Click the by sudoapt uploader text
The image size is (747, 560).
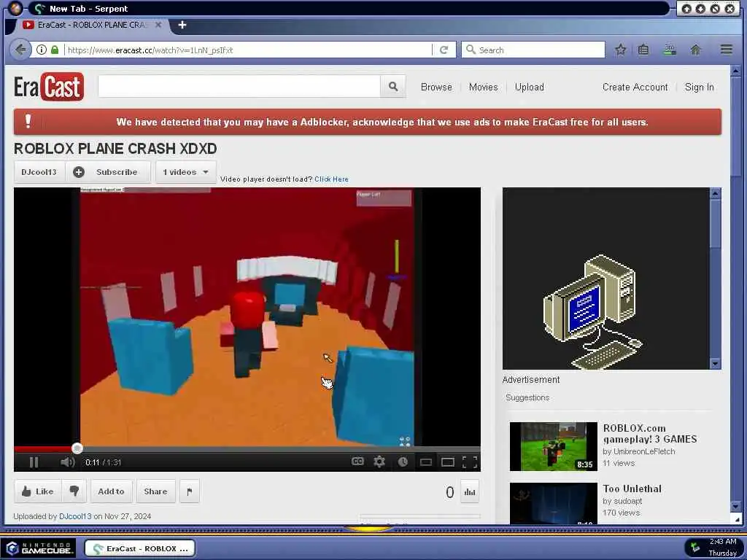[x=622, y=501]
